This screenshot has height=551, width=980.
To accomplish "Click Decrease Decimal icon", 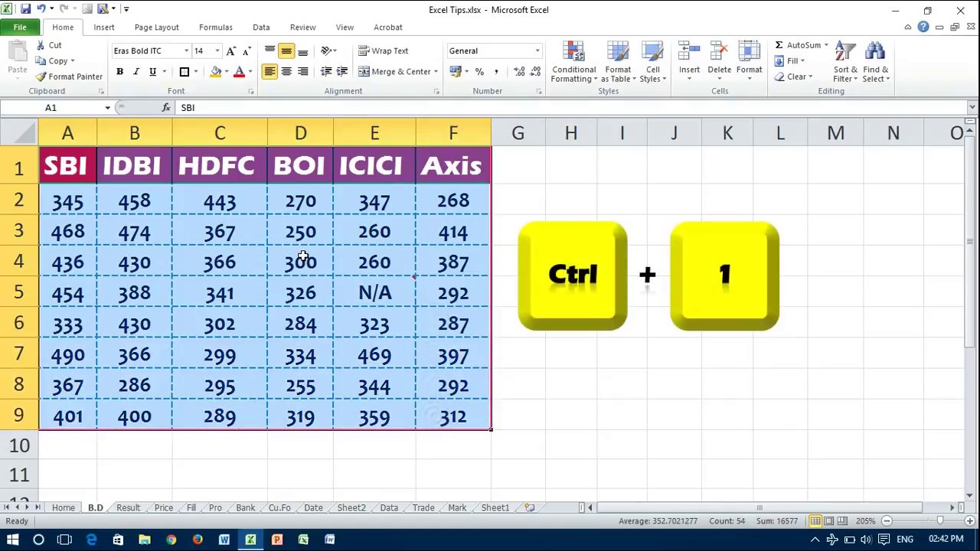I will (x=536, y=71).
